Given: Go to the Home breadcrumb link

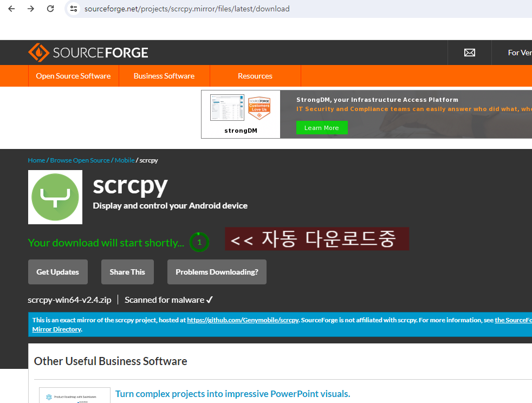Looking at the screenshot, I should click(36, 160).
